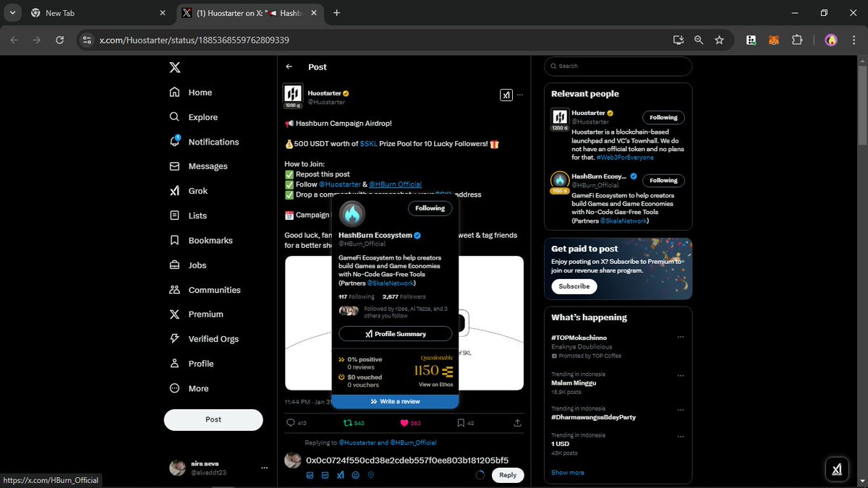Click the repost icon showing 543
868x488 pixels.
(x=347, y=423)
